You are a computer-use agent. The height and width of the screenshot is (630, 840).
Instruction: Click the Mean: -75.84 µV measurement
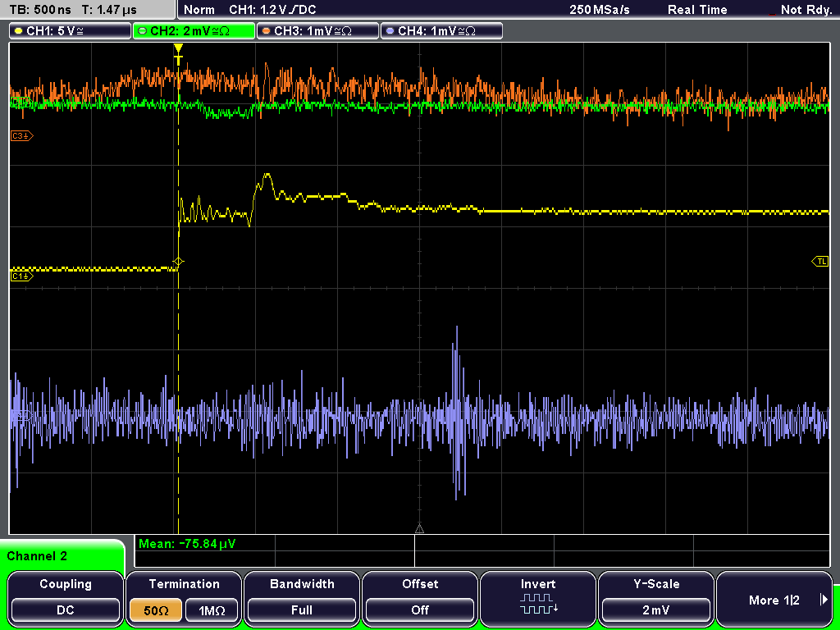pos(187,544)
